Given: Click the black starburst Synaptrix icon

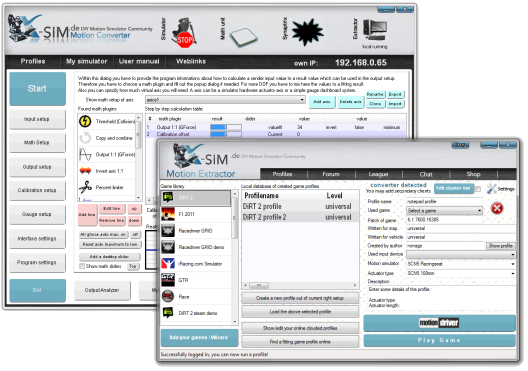Looking at the screenshot, I should pyautogui.click(x=307, y=32).
